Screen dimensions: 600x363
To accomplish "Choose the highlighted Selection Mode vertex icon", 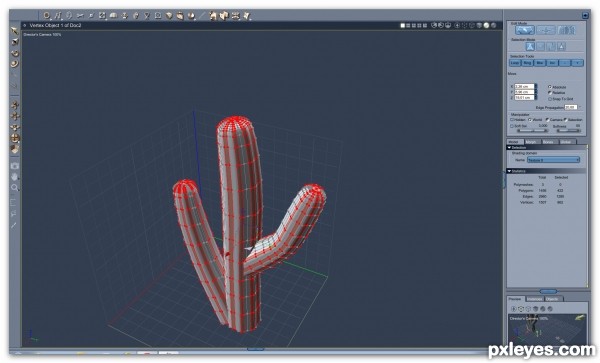I will (x=530, y=46).
